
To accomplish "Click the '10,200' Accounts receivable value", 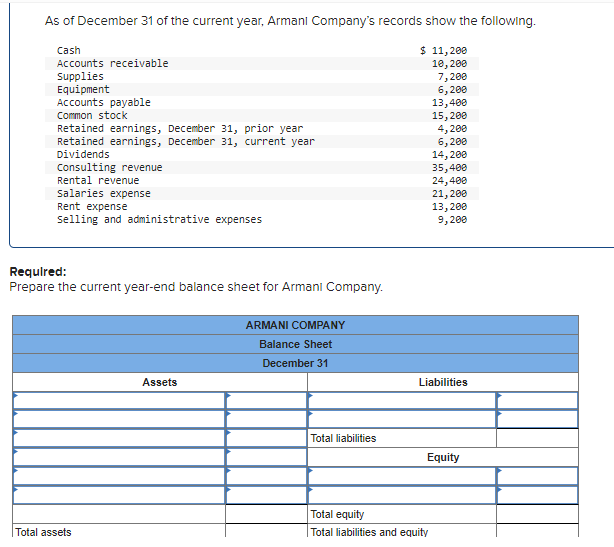I will pyautogui.click(x=450, y=63).
